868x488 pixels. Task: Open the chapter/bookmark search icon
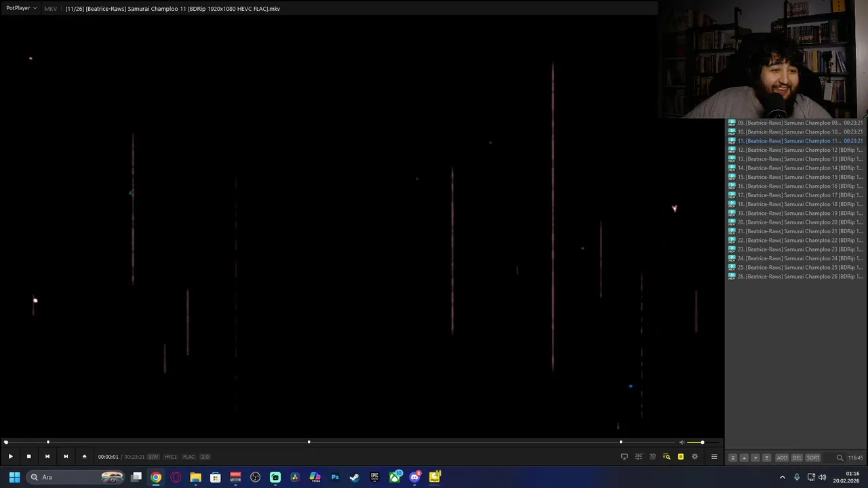[667, 457]
